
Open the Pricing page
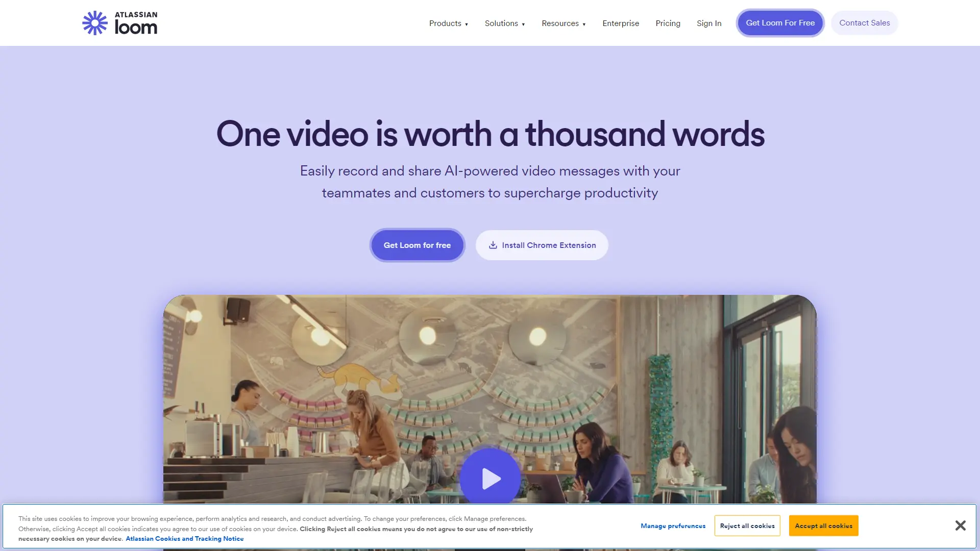[668, 23]
